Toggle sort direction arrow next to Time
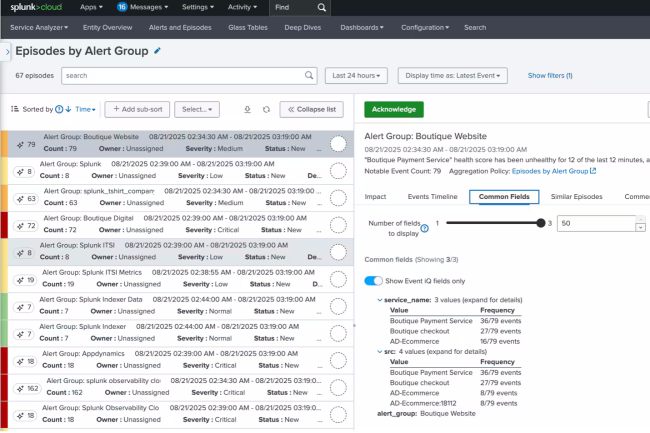 pos(68,109)
